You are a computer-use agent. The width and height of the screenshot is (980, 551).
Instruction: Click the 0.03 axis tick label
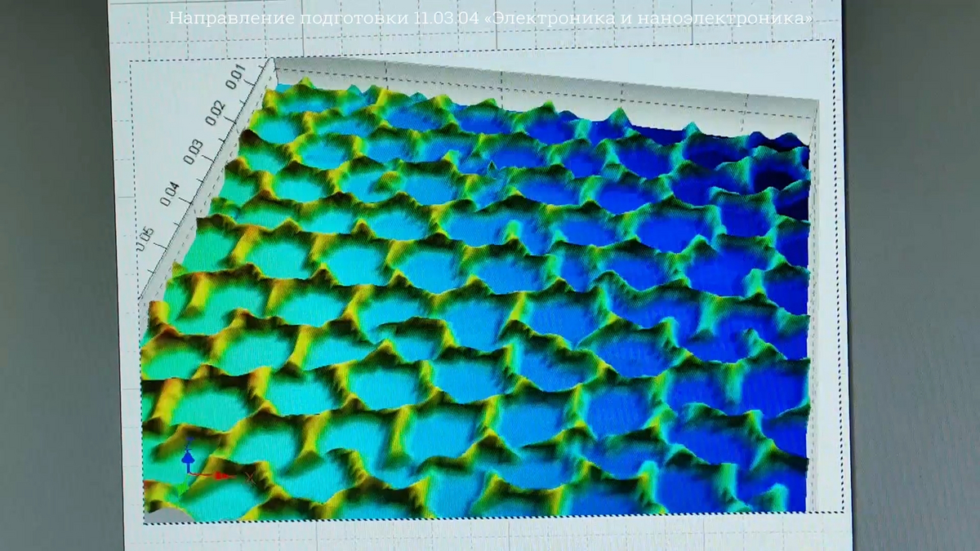pos(194,151)
